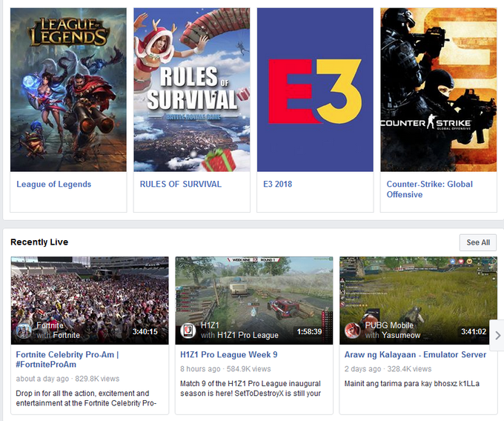Click 'with Yasumeow' streamer label
This screenshot has height=421, width=504.
tap(393, 335)
